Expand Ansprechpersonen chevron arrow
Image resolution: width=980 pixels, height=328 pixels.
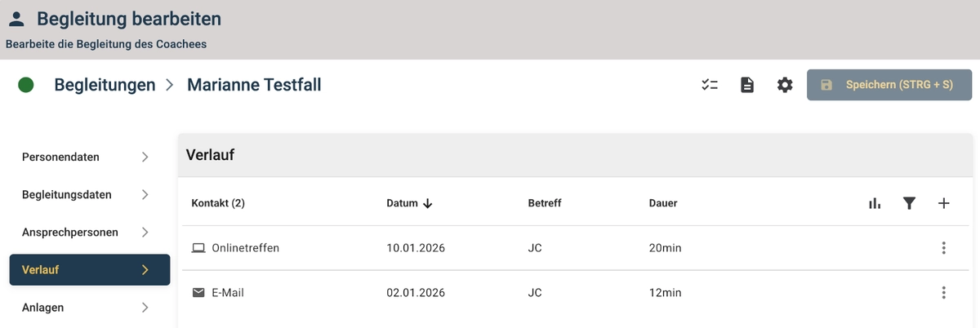[145, 232]
